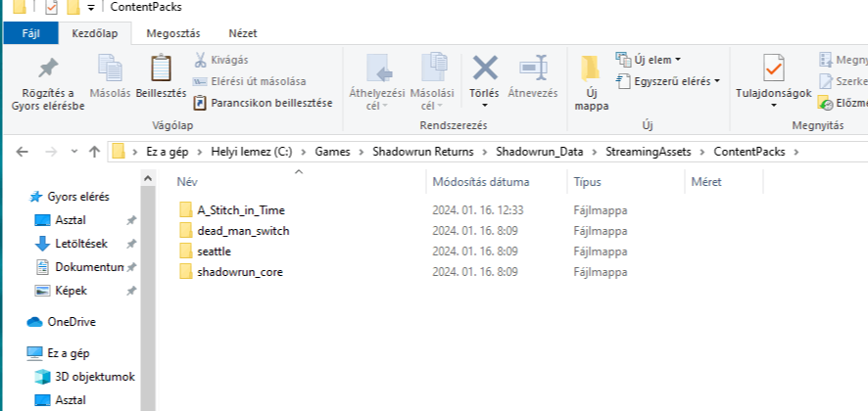Create a folder with Új mappa
The width and height of the screenshot is (868, 411).
591,83
